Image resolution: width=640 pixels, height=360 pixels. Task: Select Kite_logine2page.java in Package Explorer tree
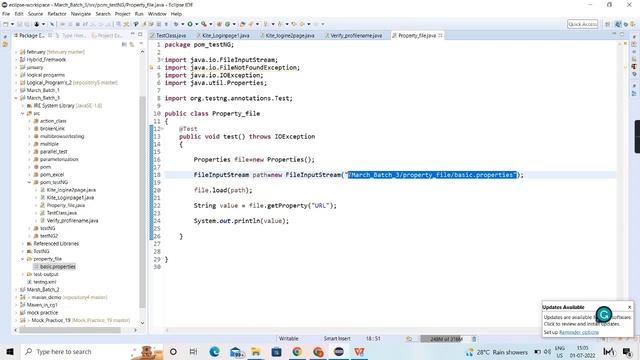(71, 190)
